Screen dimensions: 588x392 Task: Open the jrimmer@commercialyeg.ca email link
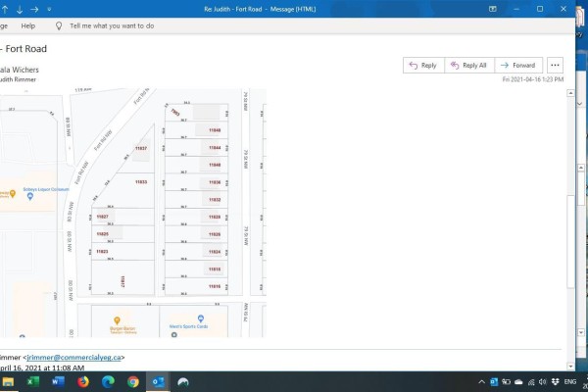[73, 357]
